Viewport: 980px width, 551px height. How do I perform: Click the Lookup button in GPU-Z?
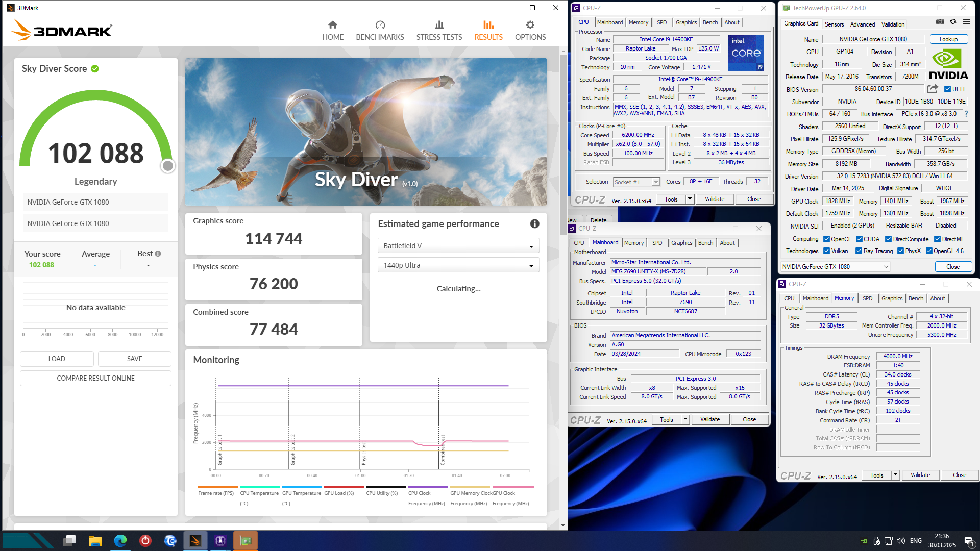tap(948, 39)
